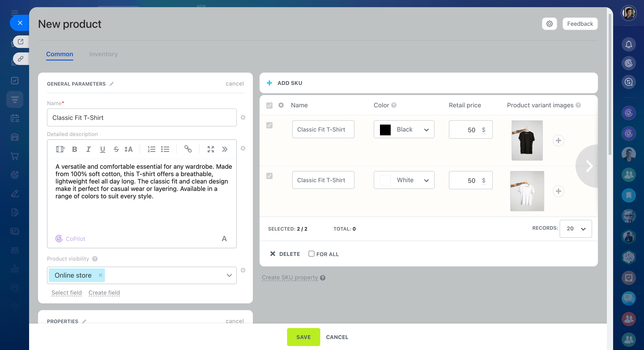This screenshot has width=644, height=350.
Task: Open notifications bell in right sidebar
Action: (x=629, y=44)
